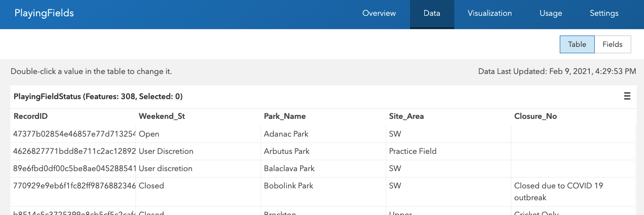Image resolution: width=644 pixels, height=215 pixels.
Task: Open the Settings tab
Action: click(x=604, y=13)
